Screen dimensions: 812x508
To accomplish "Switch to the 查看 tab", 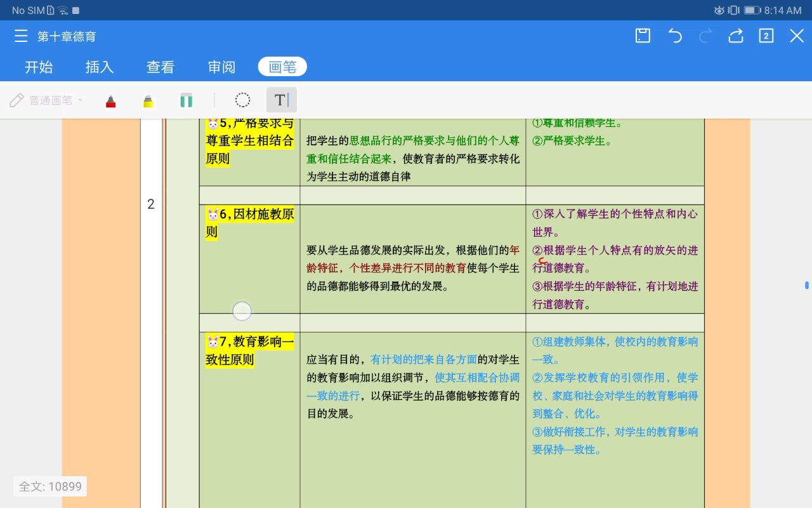I will [x=160, y=67].
